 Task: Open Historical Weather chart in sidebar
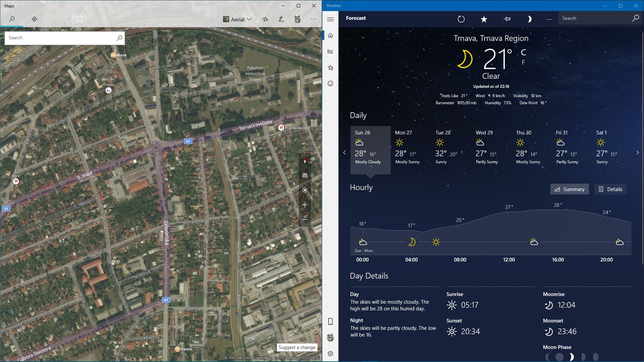click(x=330, y=52)
